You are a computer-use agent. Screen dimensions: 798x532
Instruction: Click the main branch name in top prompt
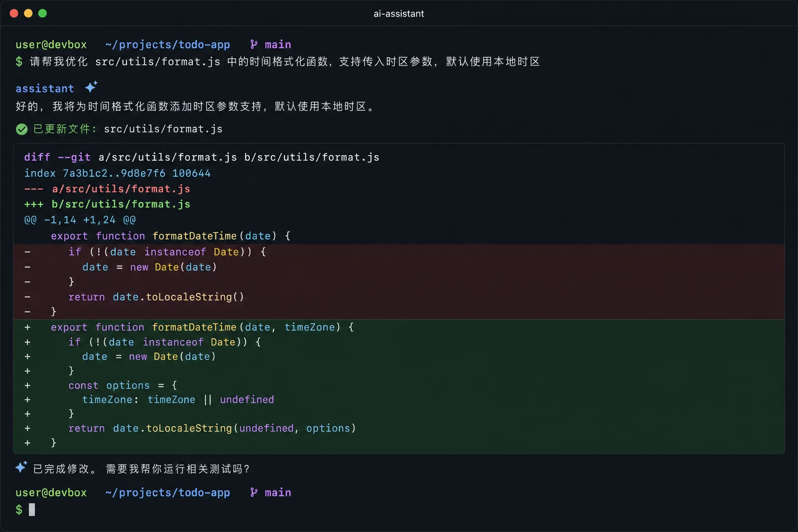[278, 45]
